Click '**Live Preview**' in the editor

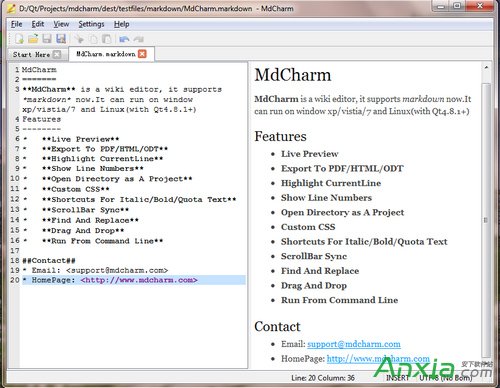coord(80,139)
